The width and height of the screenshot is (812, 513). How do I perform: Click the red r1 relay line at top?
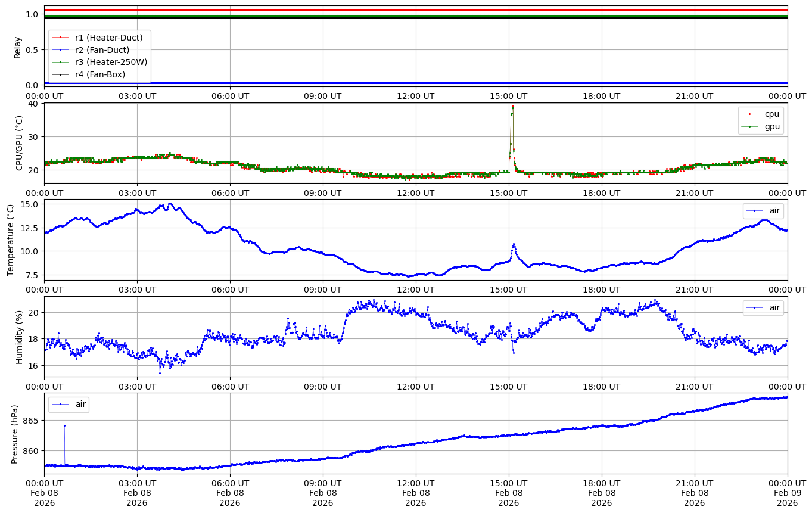pos(417,10)
